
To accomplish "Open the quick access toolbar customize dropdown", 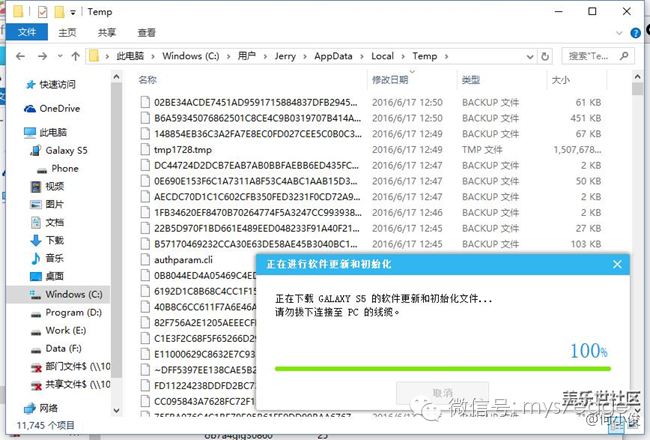I will [73, 12].
